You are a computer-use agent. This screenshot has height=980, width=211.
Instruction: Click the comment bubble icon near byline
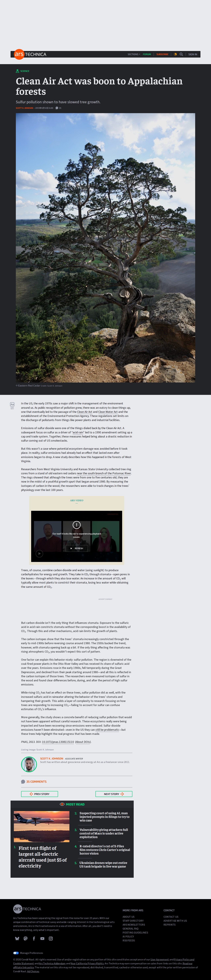click(x=57, y=108)
